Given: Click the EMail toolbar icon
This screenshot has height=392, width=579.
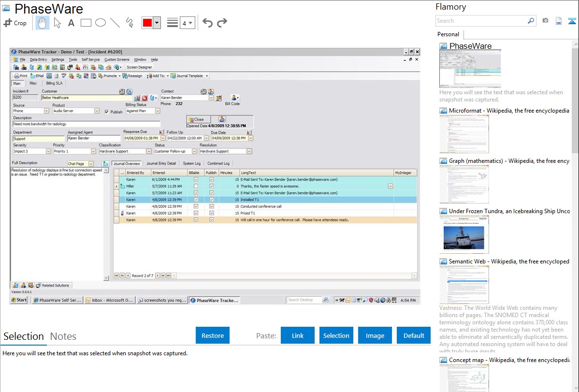Looking at the screenshot, I should click(x=37, y=76).
